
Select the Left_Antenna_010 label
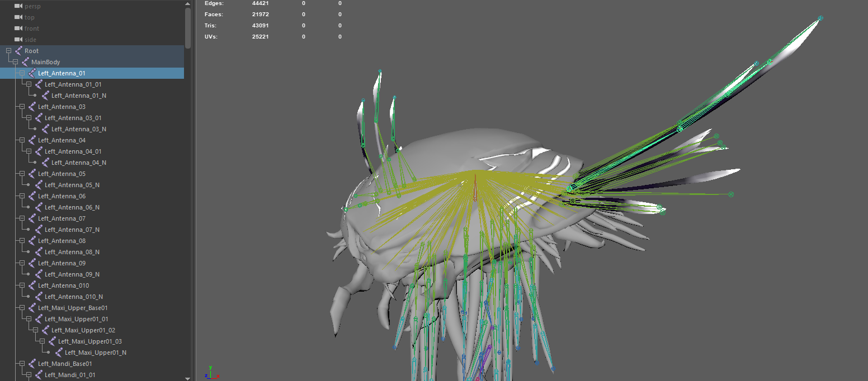point(63,285)
